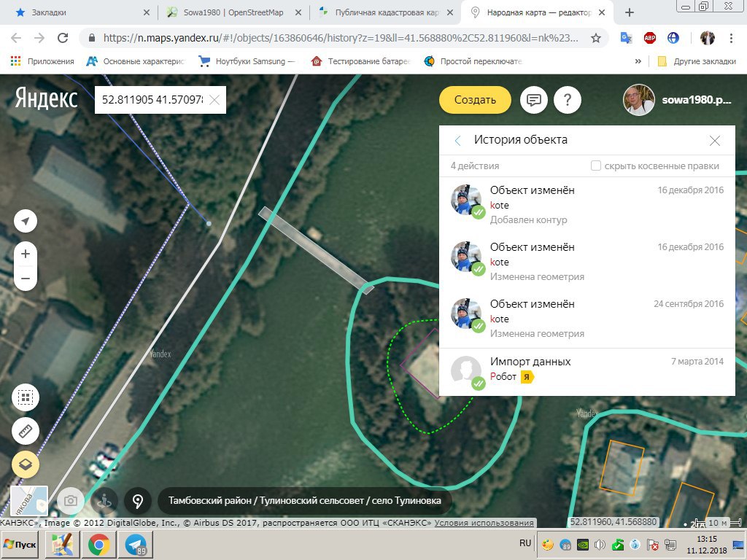Open first 16 декабря 2016 Добавлен контур entry
Image resolution: width=747 pixels, height=560 pixels.
tap(587, 205)
